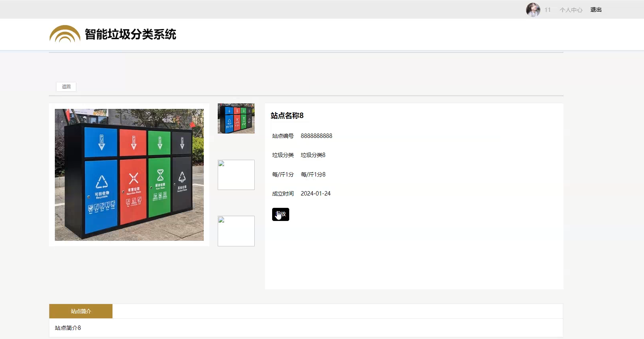Click the golden arch system logo
This screenshot has width=644, height=339.
[x=65, y=34]
